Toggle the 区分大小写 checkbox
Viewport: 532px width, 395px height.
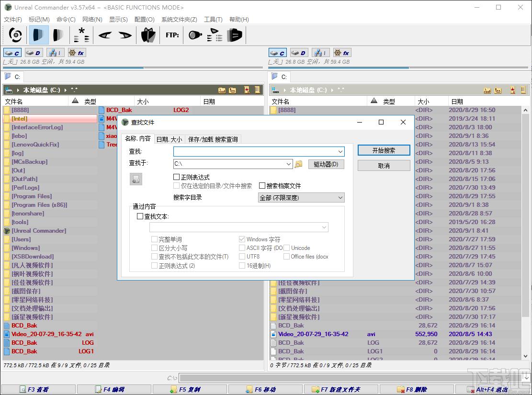[x=154, y=248]
